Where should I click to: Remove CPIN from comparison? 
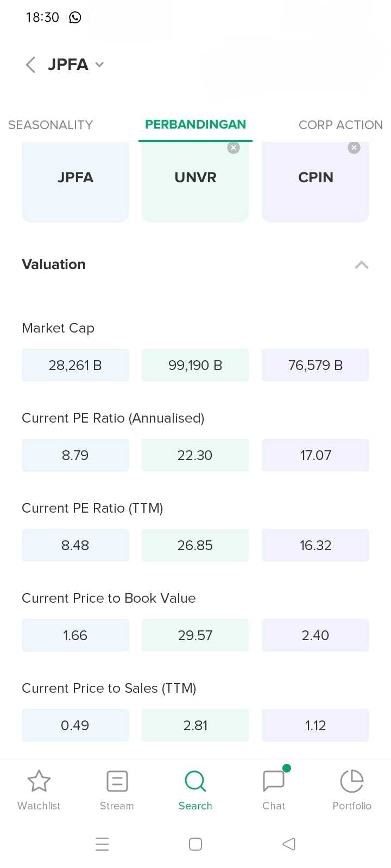[x=354, y=148]
